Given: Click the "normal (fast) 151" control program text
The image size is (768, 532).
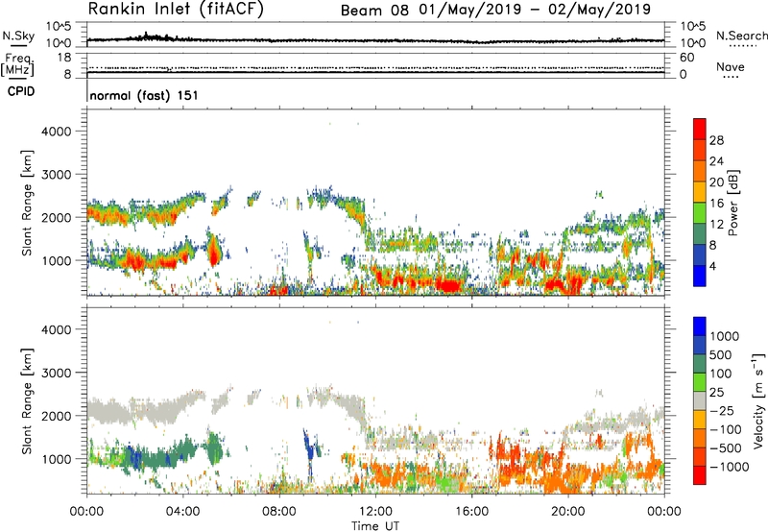Looking at the screenshot, I should [144, 95].
